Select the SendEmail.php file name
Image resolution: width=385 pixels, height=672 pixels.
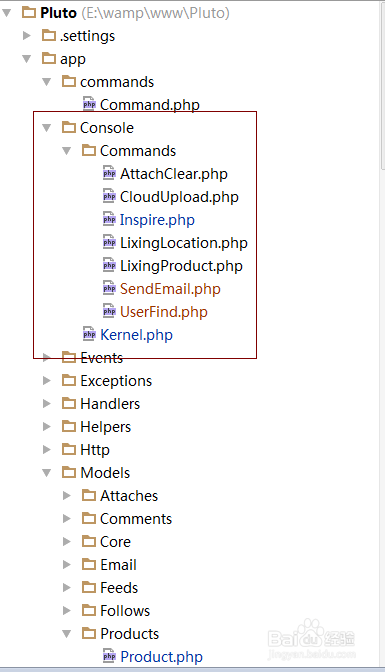click(x=170, y=289)
